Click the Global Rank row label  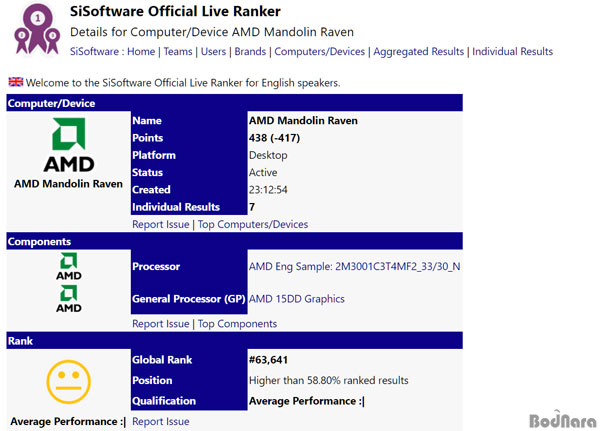(x=162, y=360)
